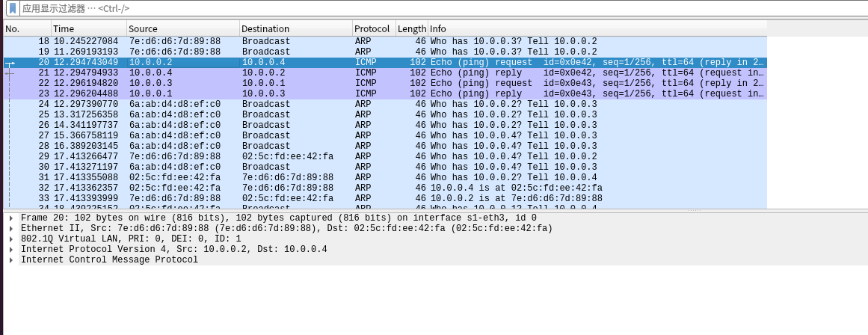Click the display filter input field
The image size is (868, 335).
point(443,9)
